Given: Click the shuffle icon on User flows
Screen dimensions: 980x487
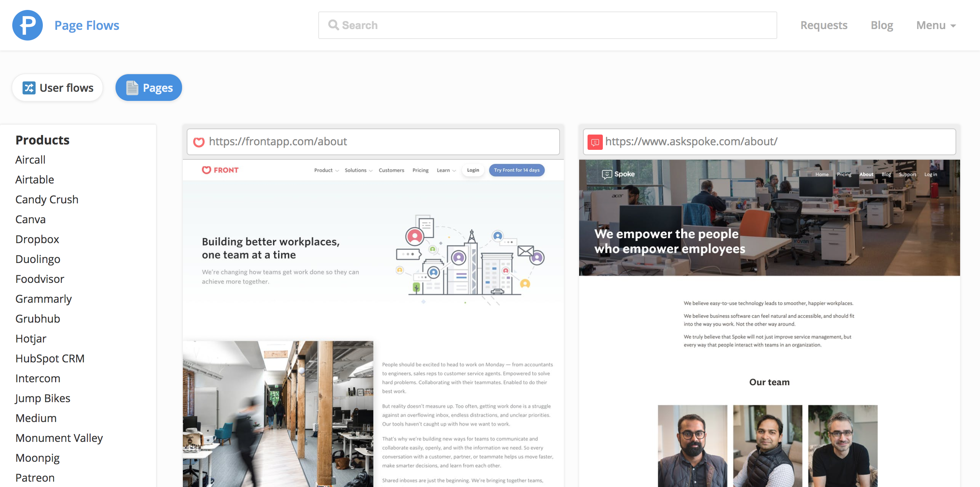Looking at the screenshot, I should click(29, 88).
